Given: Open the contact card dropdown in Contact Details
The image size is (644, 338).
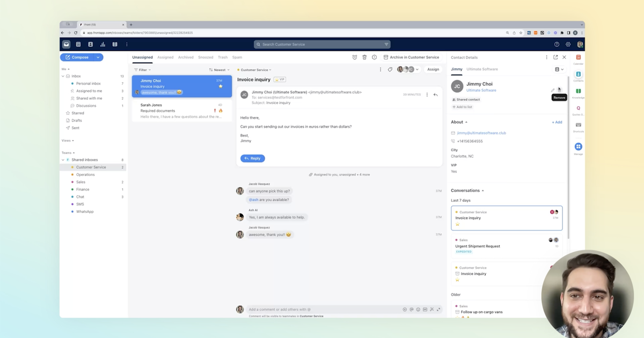Looking at the screenshot, I should pos(559,69).
